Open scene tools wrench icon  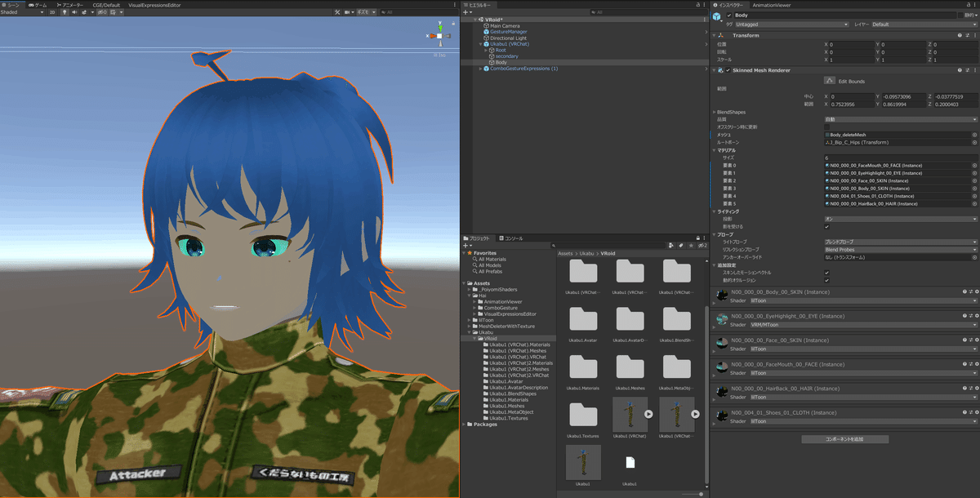(337, 12)
